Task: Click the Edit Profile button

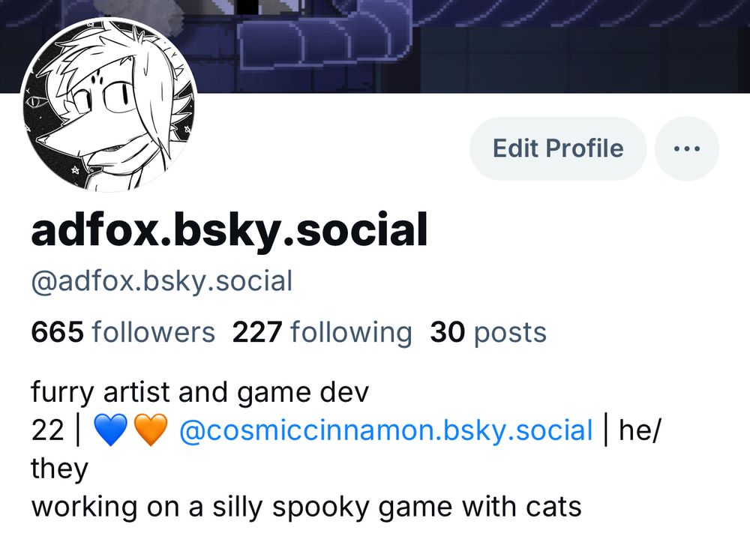Action: [558, 148]
